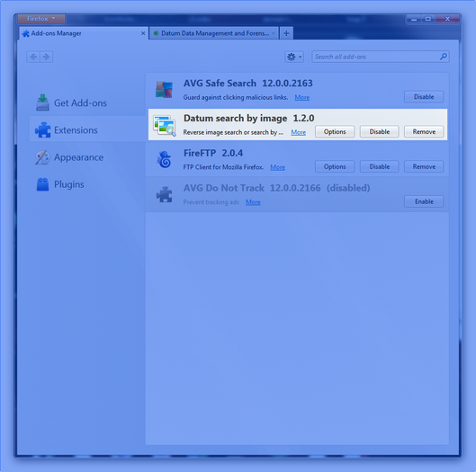476x472 pixels.
Task: Click 'Guard against clicking malicious links.' text
Action: (236, 97)
